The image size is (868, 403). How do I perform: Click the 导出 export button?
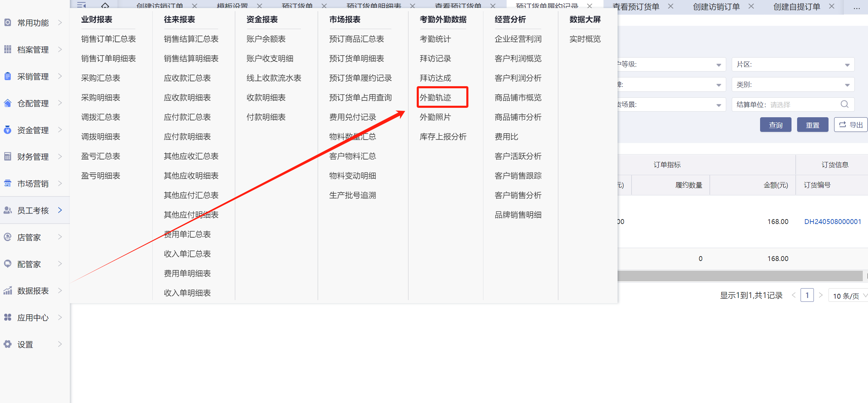851,125
